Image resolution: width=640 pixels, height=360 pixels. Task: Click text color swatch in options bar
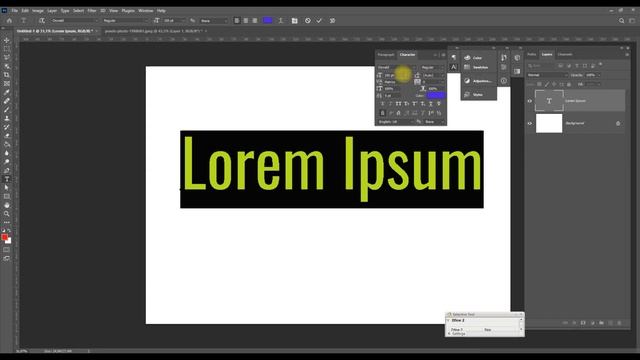(x=267, y=20)
